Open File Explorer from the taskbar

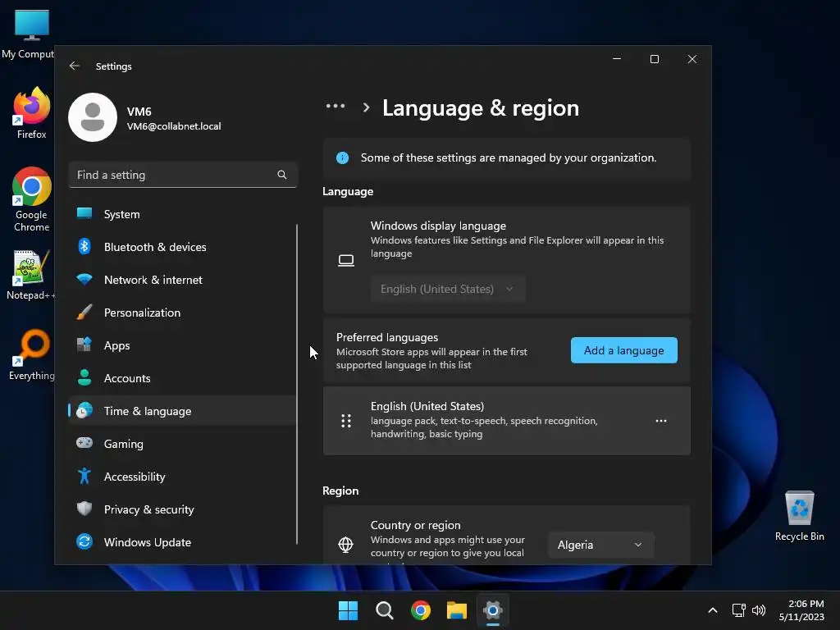457,610
